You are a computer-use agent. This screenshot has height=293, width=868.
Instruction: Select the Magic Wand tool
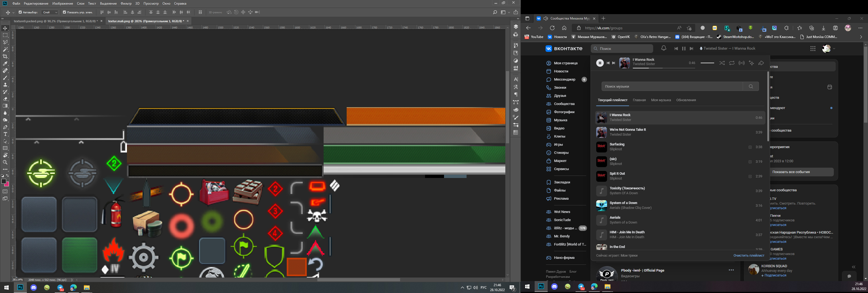tap(5, 49)
